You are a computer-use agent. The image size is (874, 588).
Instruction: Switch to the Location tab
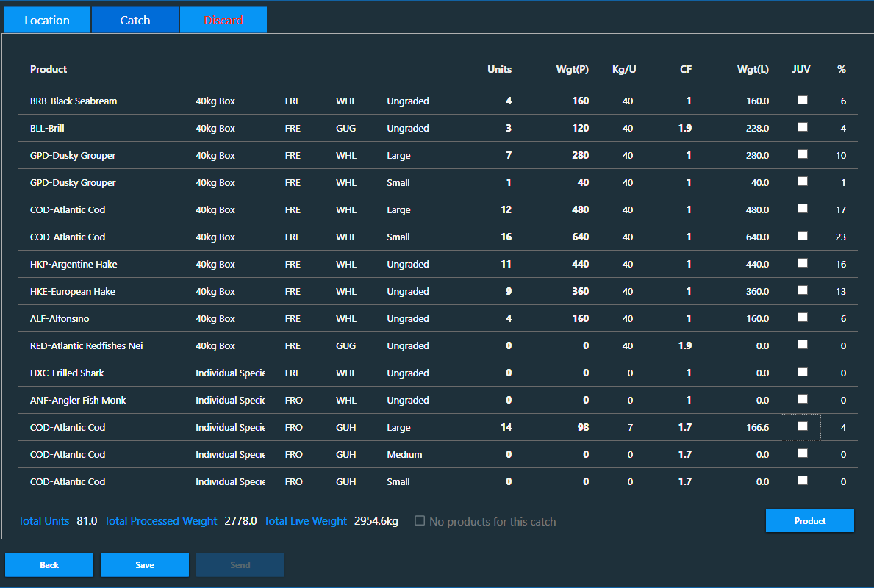pos(47,20)
